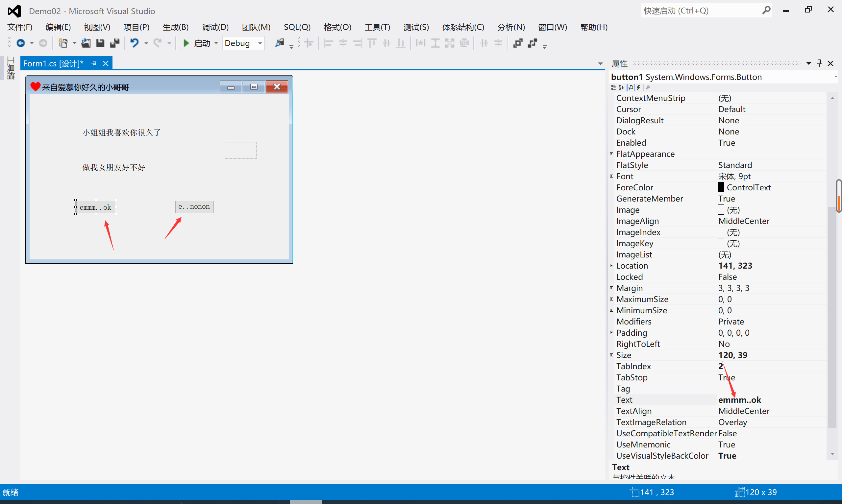This screenshot has height=504, width=842.
Task: Click the Navigate Backward arrow icon
Action: pyautogui.click(x=21, y=43)
